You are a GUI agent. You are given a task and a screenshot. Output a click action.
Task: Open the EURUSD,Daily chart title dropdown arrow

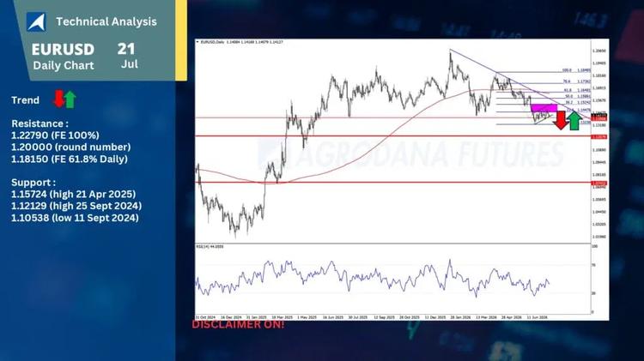pos(197,42)
